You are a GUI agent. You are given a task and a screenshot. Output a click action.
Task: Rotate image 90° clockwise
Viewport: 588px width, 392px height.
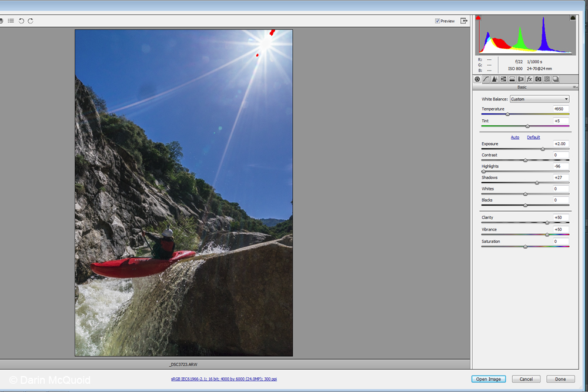[x=31, y=21]
